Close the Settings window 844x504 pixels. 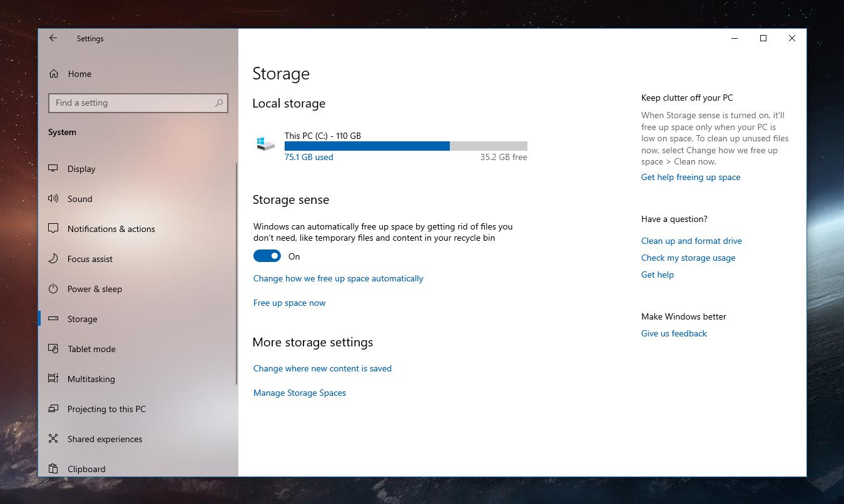tap(792, 38)
